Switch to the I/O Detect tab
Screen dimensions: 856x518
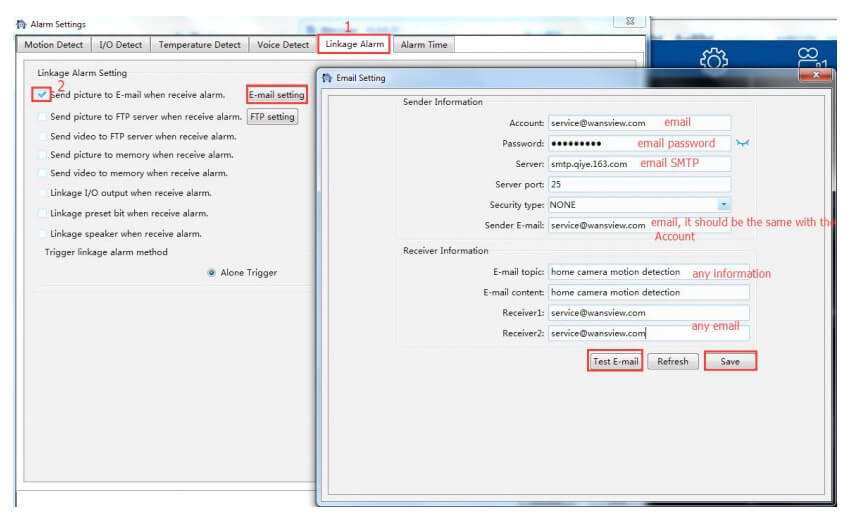point(120,45)
